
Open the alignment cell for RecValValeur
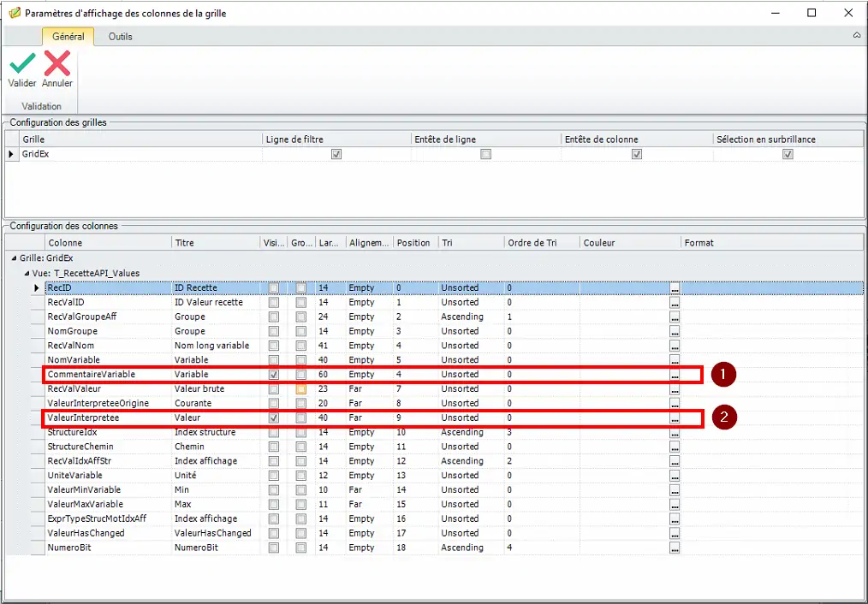click(369, 389)
